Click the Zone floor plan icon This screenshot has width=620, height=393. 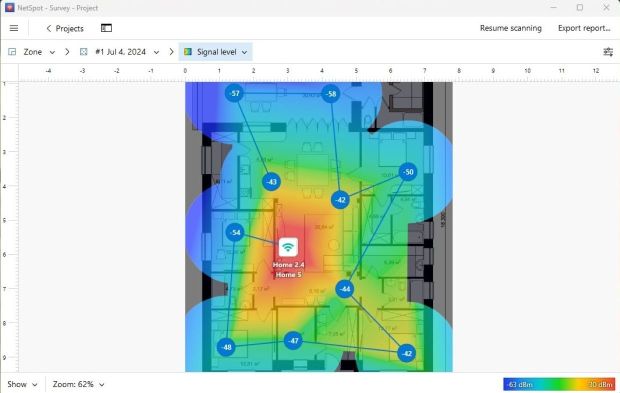[x=12, y=52]
